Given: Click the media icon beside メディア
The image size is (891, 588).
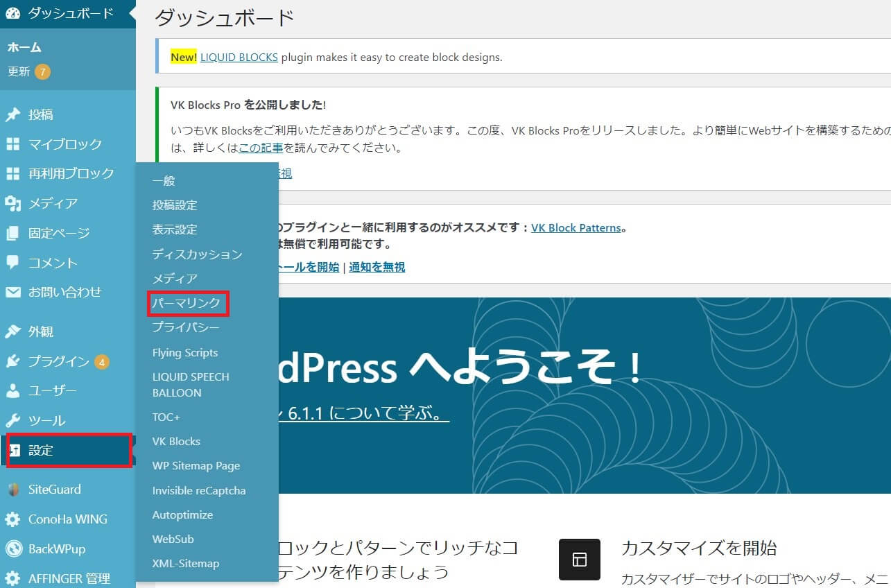Looking at the screenshot, I should point(12,203).
